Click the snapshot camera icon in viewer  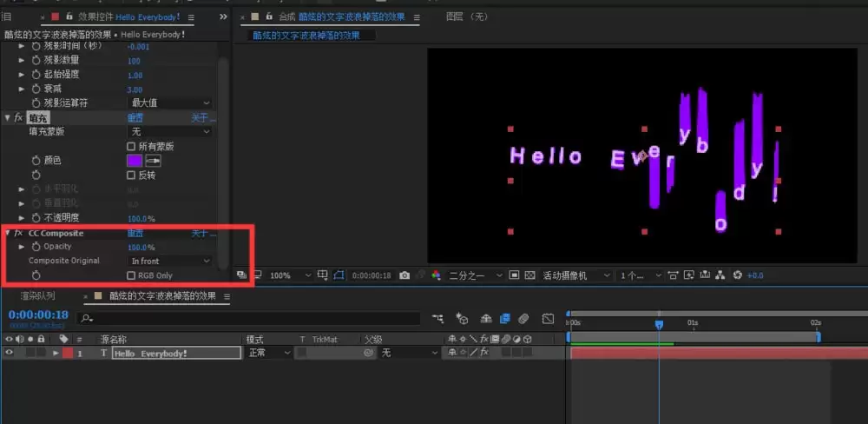404,275
